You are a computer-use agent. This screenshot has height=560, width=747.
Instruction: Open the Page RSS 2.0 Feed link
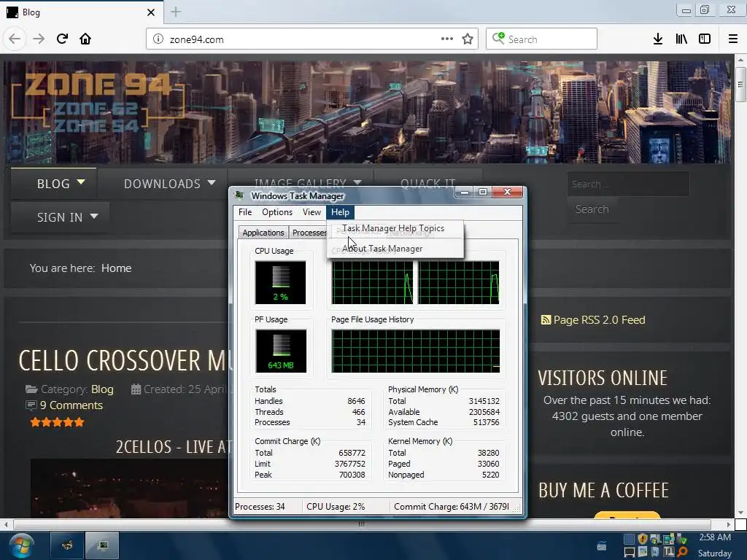pyautogui.click(x=599, y=320)
